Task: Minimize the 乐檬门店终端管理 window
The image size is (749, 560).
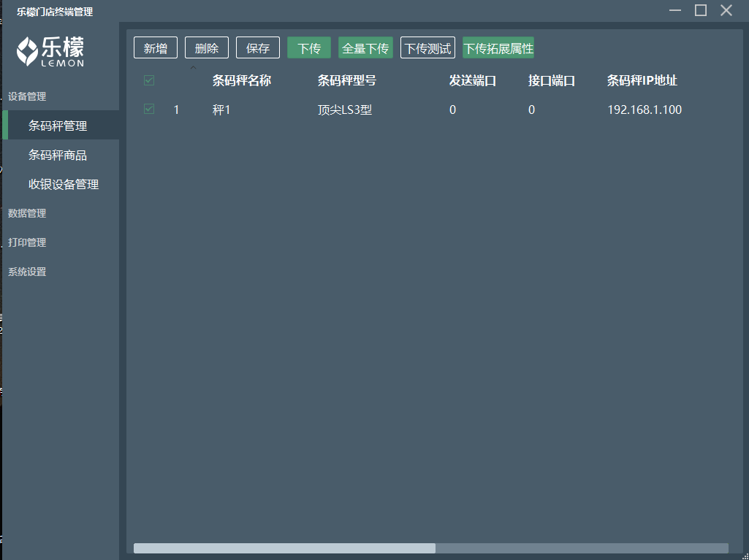Action: (x=675, y=10)
